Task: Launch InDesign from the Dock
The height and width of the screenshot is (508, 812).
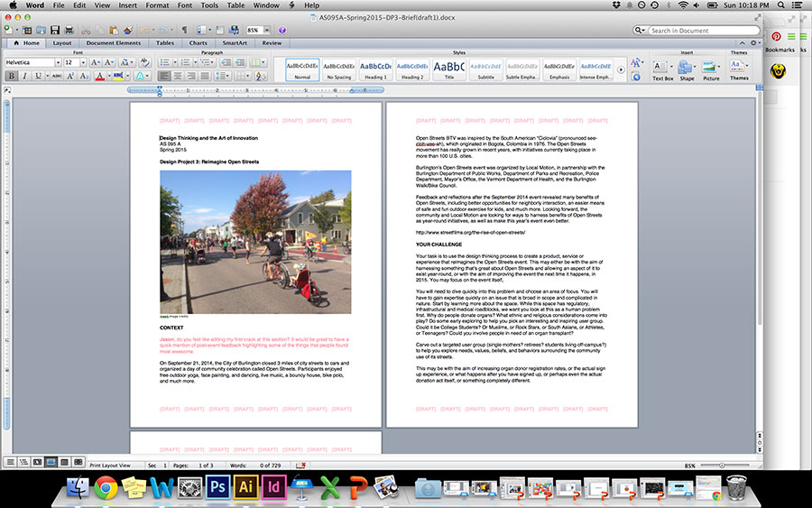Action: point(273,486)
